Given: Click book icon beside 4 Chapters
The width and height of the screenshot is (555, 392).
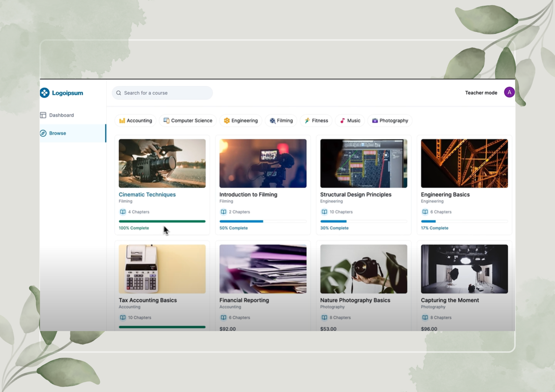Looking at the screenshot, I should tap(123, 212).
